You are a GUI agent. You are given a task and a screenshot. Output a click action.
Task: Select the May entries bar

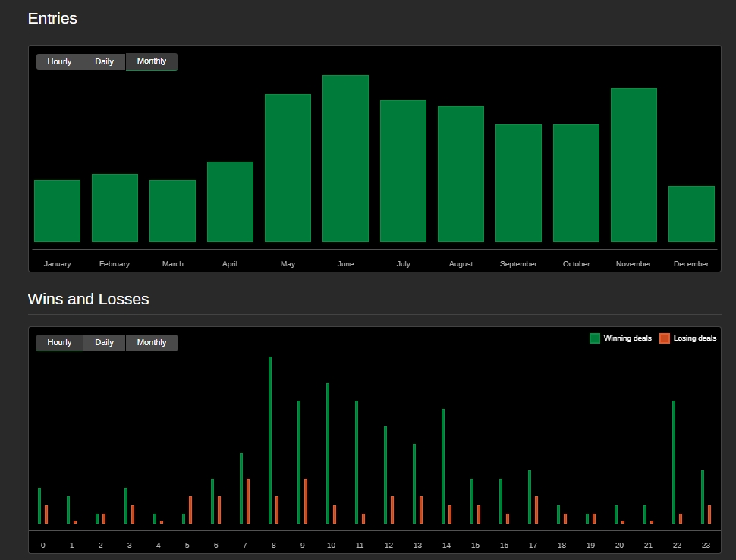pos(288,168)
